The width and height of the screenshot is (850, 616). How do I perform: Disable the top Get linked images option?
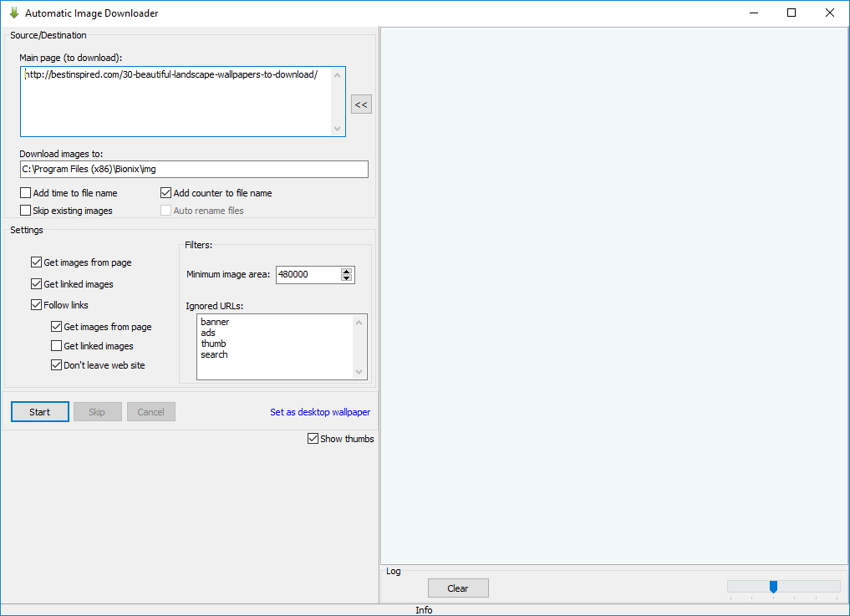coord(37,284)
